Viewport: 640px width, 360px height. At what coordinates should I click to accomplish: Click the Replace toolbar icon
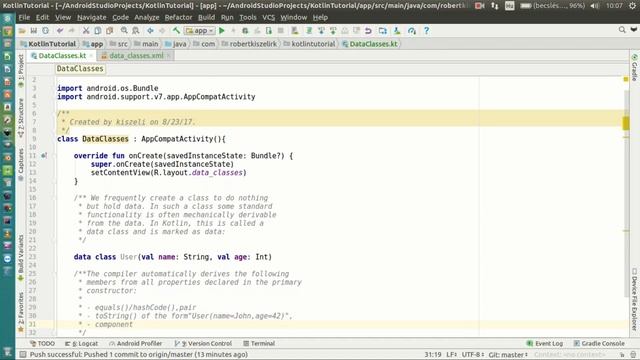pos(136,31)
